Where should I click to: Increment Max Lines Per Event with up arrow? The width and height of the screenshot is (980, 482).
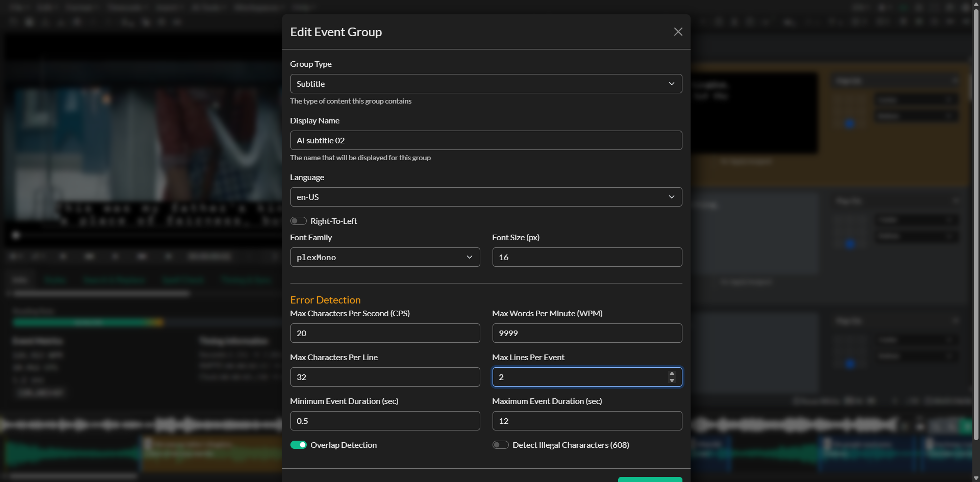[x=671, y=374]
